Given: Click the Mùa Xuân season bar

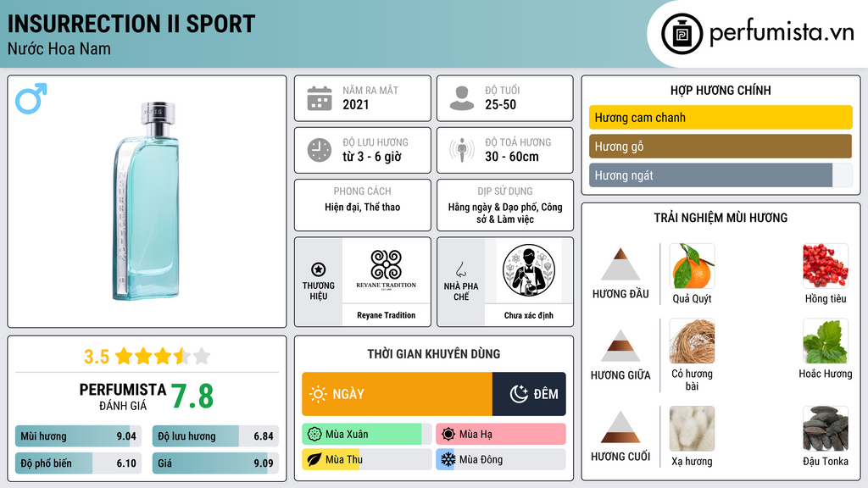Looking at the screenshot, I should pos(367,435).
